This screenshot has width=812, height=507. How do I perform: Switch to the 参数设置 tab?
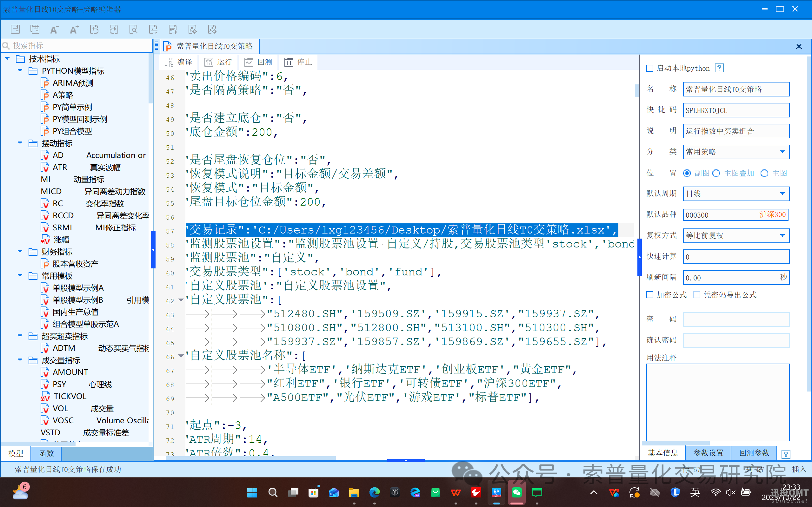[708, 453]
